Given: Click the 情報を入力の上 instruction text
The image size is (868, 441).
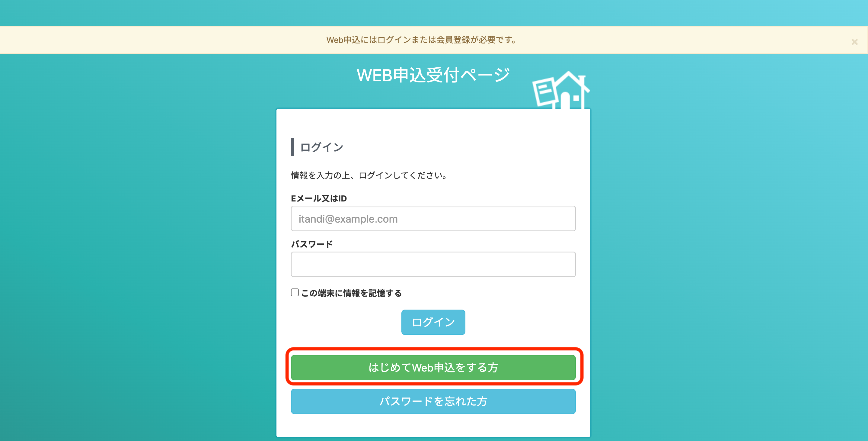Looking at the screenshot, I should [x=369, y=175].
